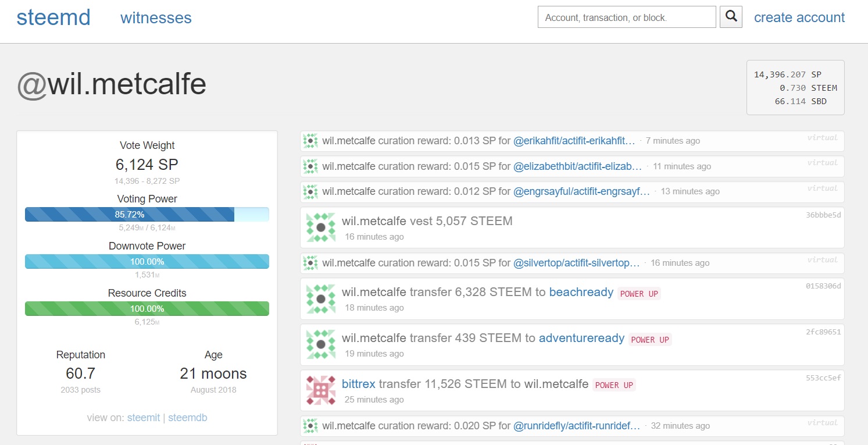
Task: Click avatar beside vest 5,057 STEEM entry
Action: tap(321, 227)
